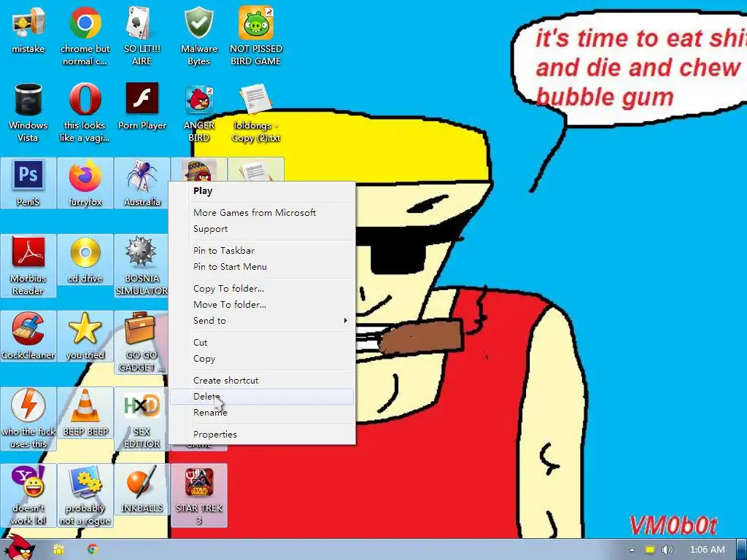Viewport: 747px width, 560px height.
Task: Select the 'STAR TREK 3' icon
Action: (x=198, y=496)
